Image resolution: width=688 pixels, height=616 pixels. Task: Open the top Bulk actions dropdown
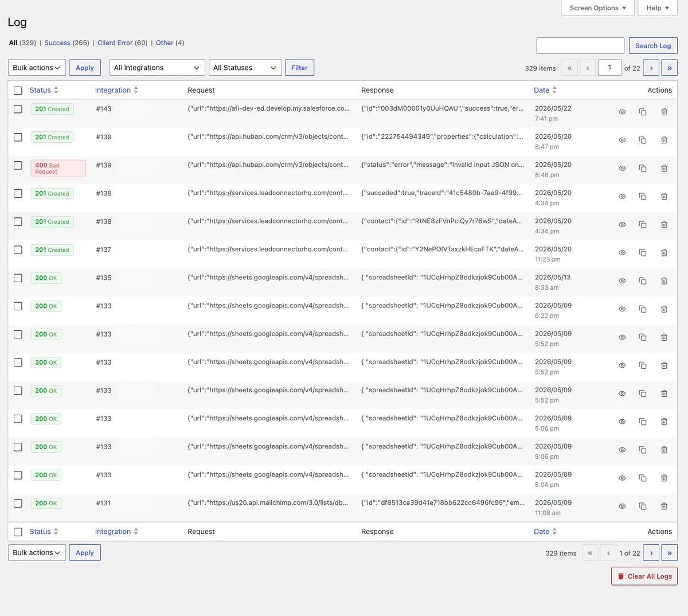[x=37, y=68]
